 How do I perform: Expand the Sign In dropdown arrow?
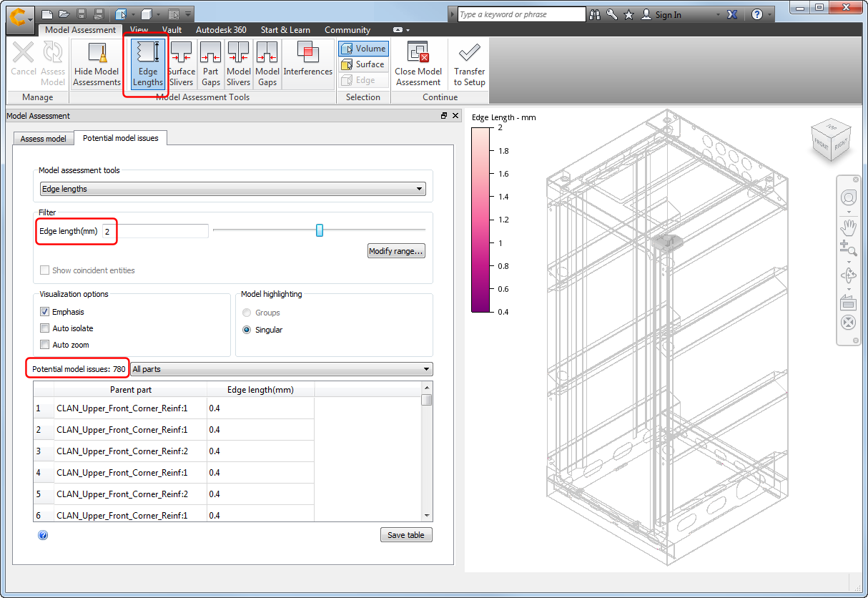(x=717, y=15)
